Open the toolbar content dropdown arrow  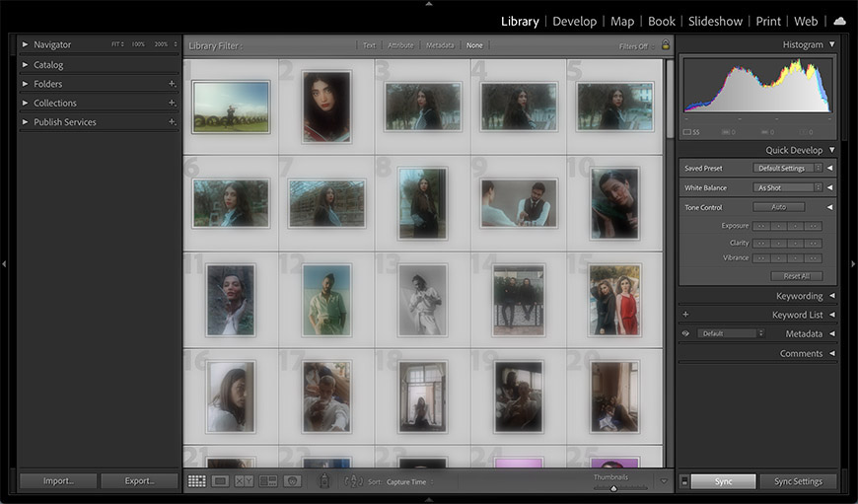(664, 481)
